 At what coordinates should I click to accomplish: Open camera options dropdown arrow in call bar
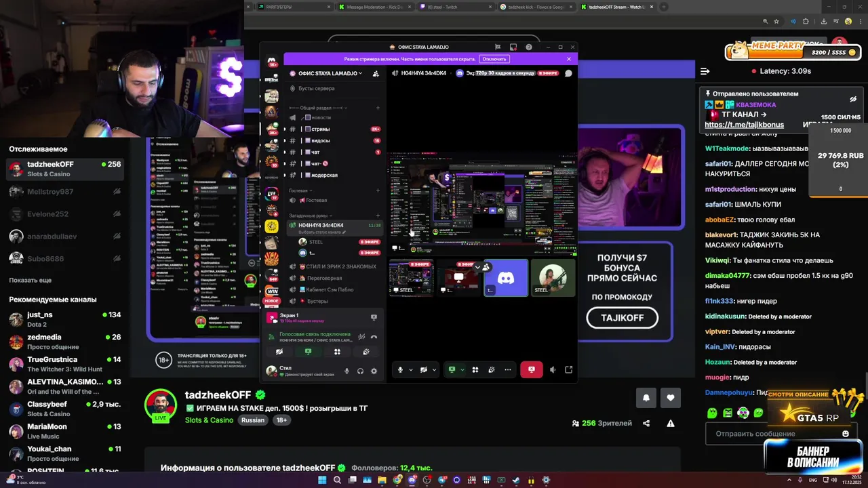(435, 369)
